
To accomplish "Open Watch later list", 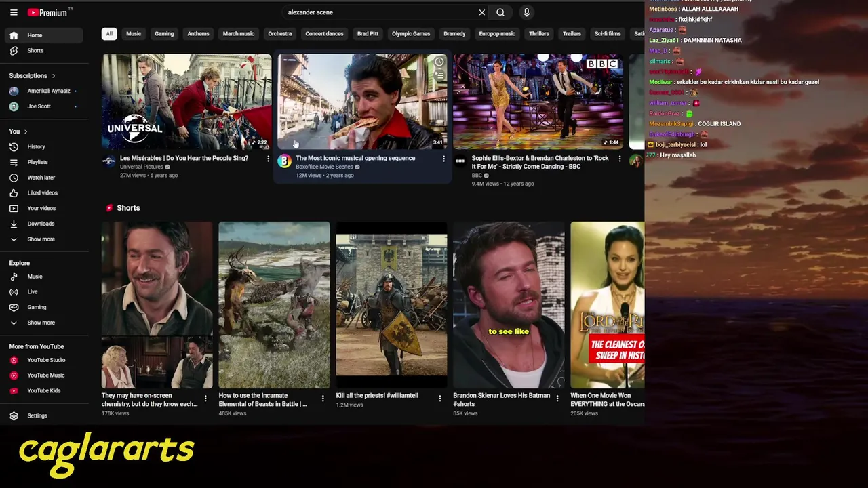I will click(45, 178).
